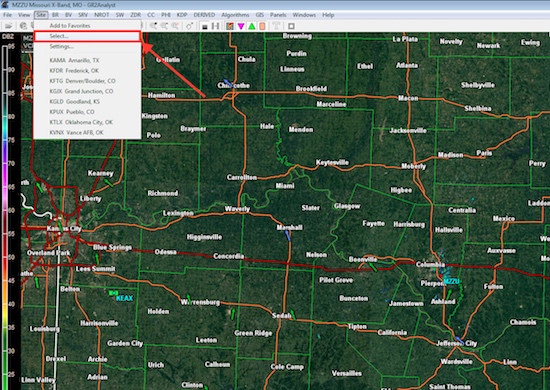The height and width of the screenshot is (390, 550).
Task: Click the square frame icon in toolbar
Action: pyautogui.click(x=291, y=26)
